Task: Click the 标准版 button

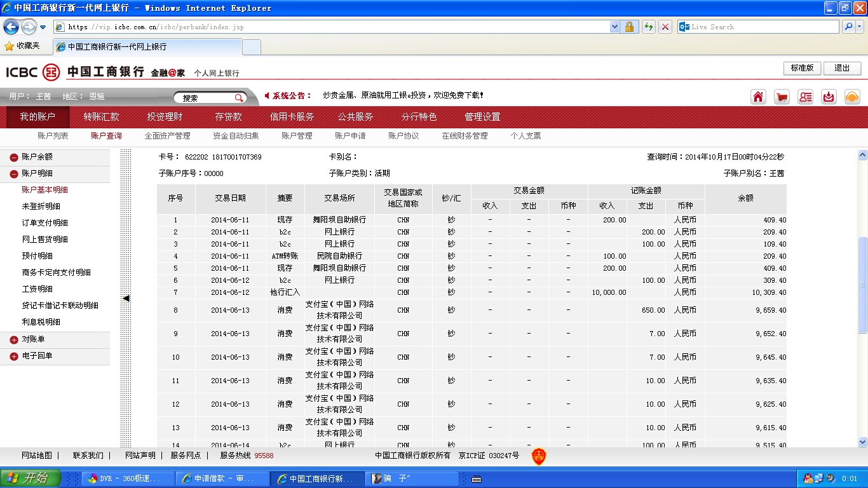Action: (802, 68)
